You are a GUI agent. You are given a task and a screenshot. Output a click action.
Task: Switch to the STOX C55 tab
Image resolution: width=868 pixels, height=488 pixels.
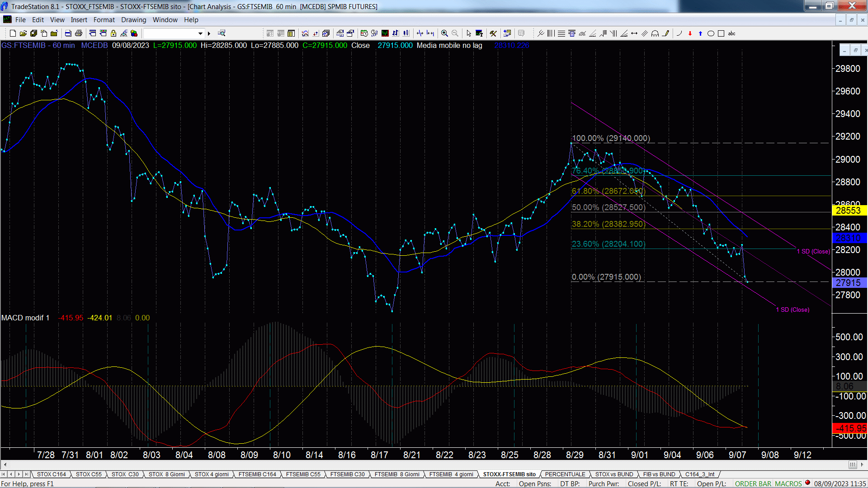coord(89,474)
